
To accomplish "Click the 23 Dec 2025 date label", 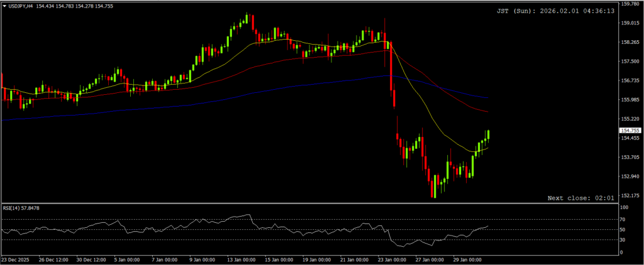I will coord(16,259).
